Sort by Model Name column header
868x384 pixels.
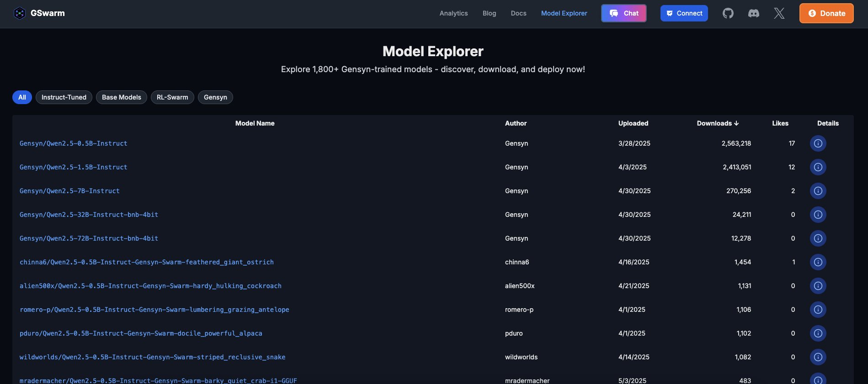point(255,123)
